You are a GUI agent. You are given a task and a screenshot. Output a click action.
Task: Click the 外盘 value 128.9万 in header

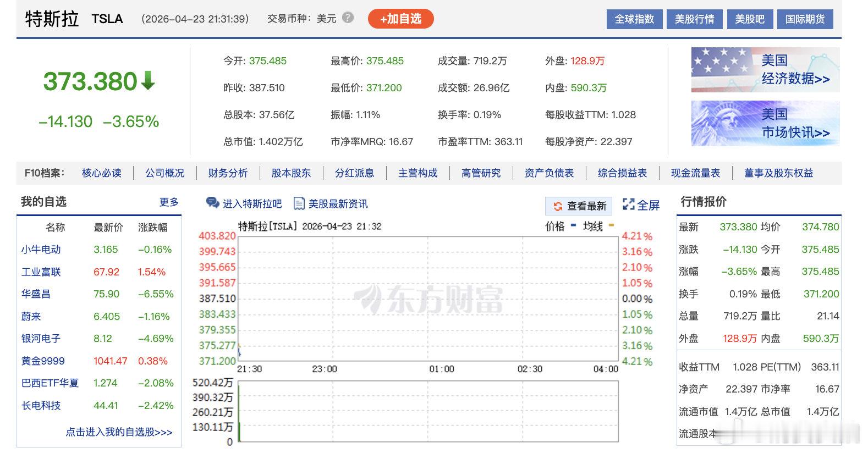[587, 61]
